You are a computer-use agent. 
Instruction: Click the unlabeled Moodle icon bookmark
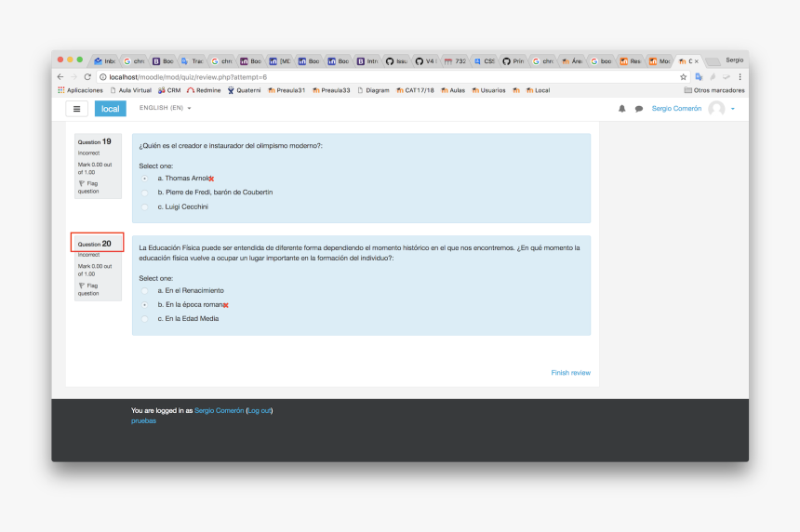(x=516, y=90)
